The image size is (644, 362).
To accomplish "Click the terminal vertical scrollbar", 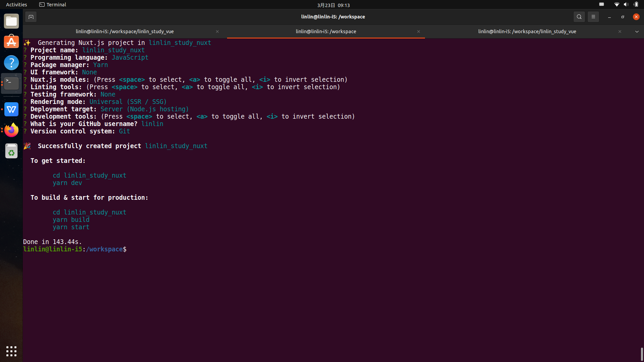I will (642, 354).
